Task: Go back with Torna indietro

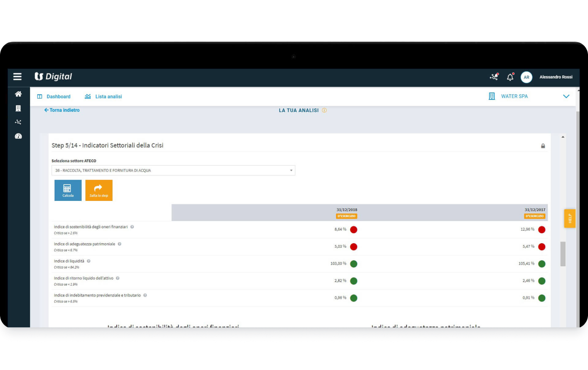Action: coord(62,110)
